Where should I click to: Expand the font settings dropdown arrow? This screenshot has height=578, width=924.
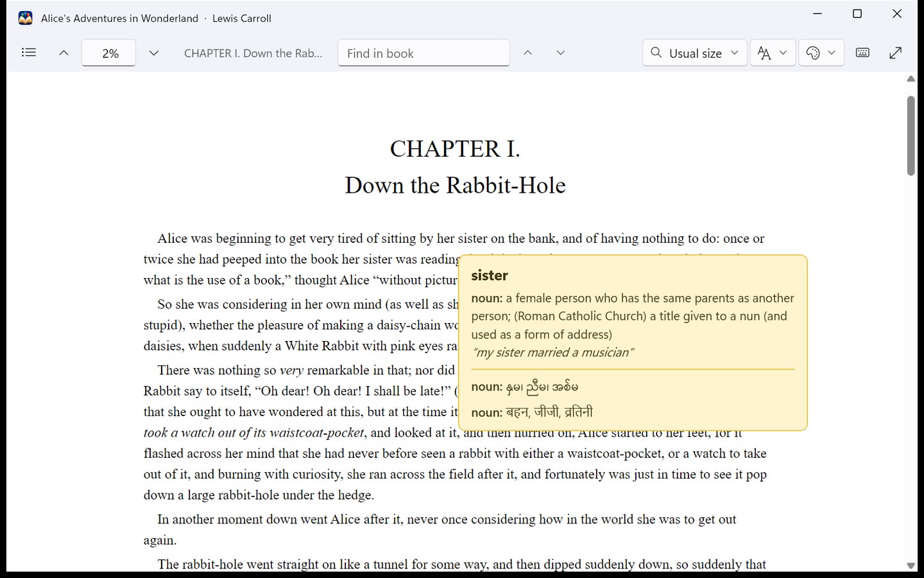[x=783, y=53]
